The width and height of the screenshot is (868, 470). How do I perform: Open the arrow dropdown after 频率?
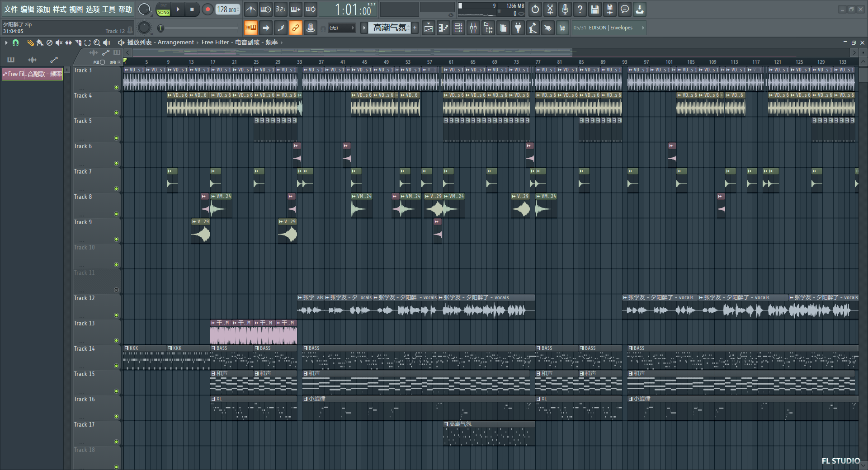(x=282, y=42)
